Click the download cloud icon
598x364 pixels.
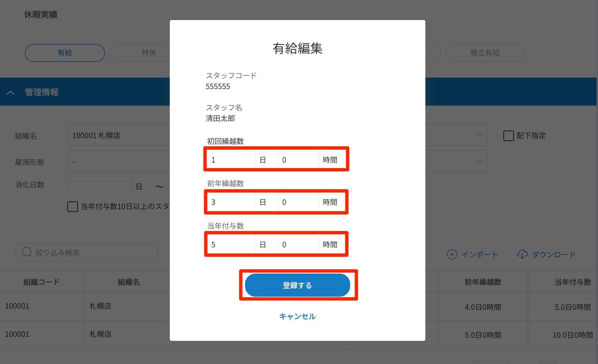pos(522,254)
